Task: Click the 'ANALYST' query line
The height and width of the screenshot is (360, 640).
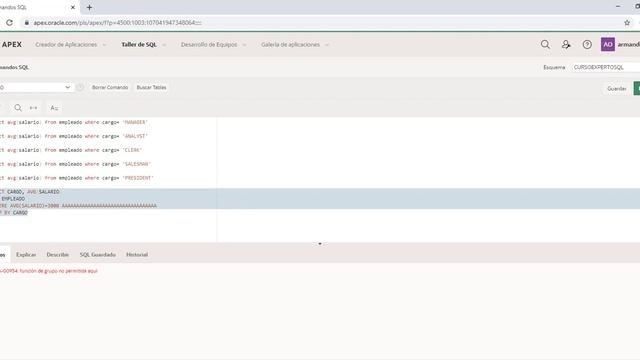Action: [74, 136]
